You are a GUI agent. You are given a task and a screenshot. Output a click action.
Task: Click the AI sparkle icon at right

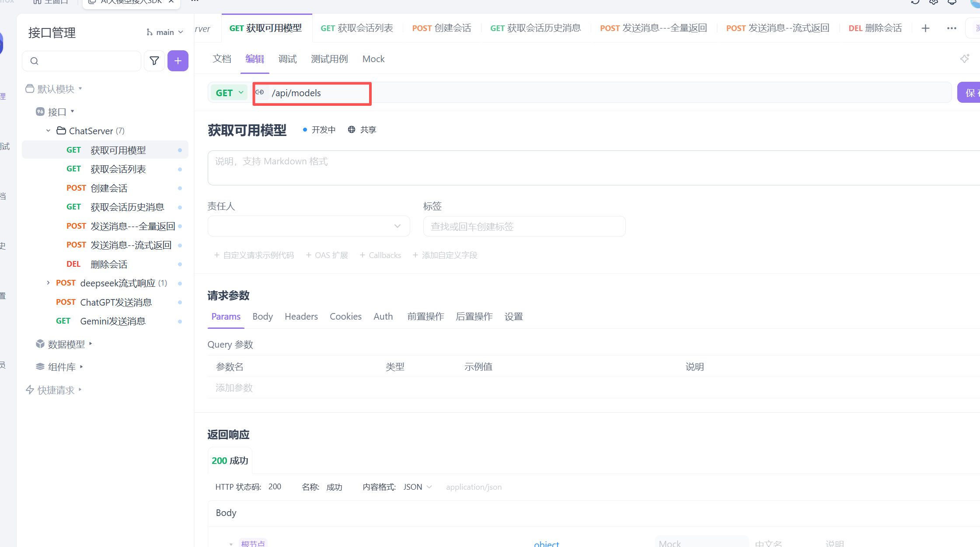[964, 59]
